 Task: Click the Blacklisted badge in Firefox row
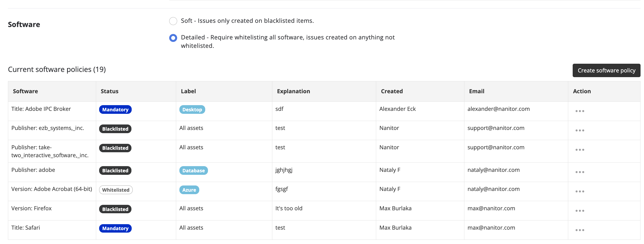(115, 209)
